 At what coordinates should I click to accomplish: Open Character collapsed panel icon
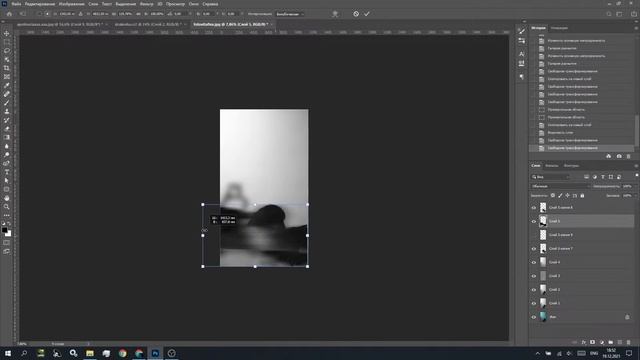click(522, 54)
